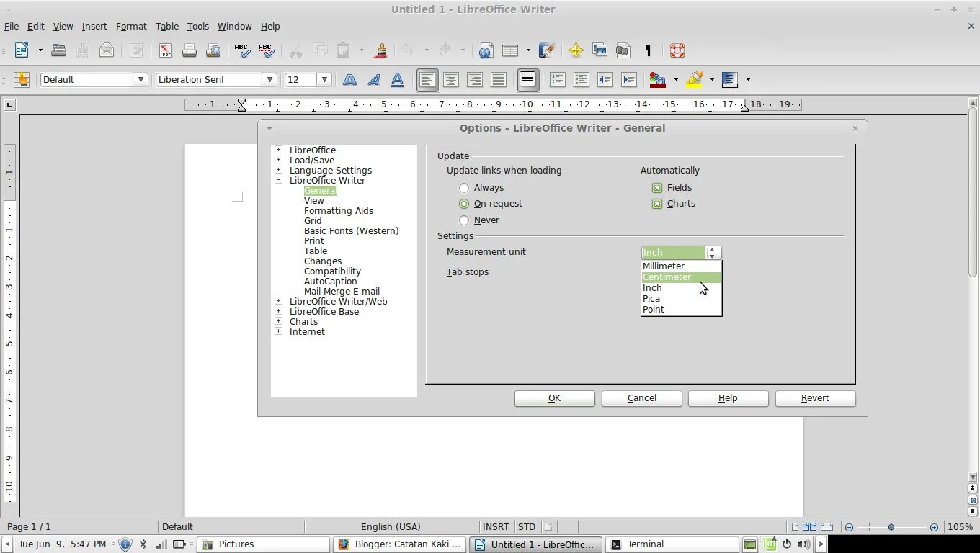Select Never update links radio
980x553 pixels.
pyautogui.click(x=464, y=220)
